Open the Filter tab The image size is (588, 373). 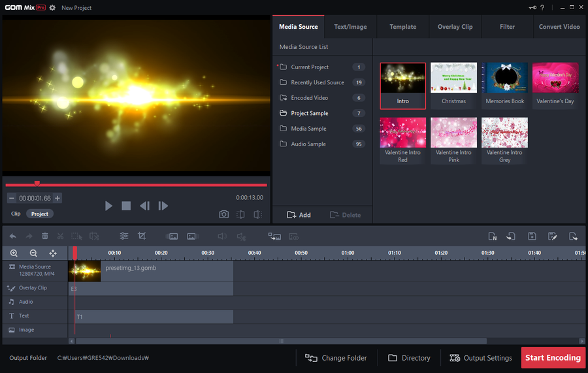point(507,27)
